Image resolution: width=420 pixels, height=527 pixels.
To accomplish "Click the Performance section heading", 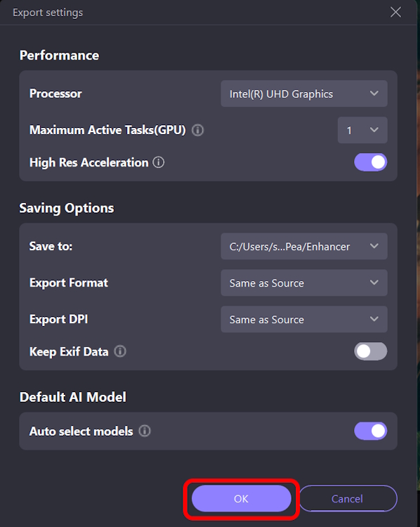I will [x=59, y=56].
